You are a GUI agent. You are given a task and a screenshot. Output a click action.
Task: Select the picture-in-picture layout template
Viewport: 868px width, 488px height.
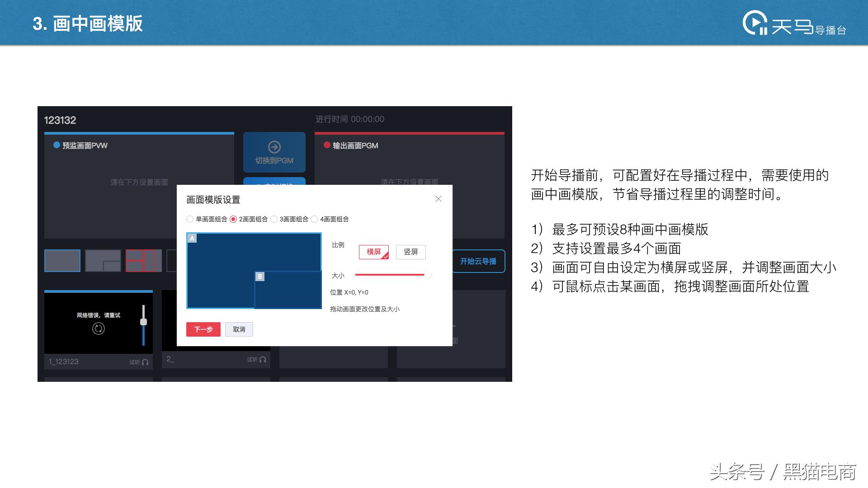coord(103,261)
